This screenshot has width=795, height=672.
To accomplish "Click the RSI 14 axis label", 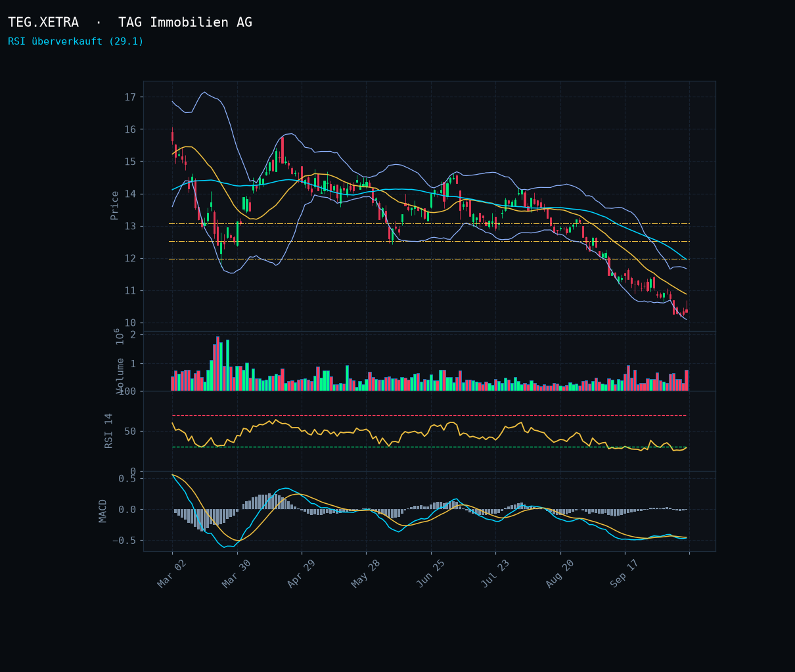I will click(x=109, y=431).
